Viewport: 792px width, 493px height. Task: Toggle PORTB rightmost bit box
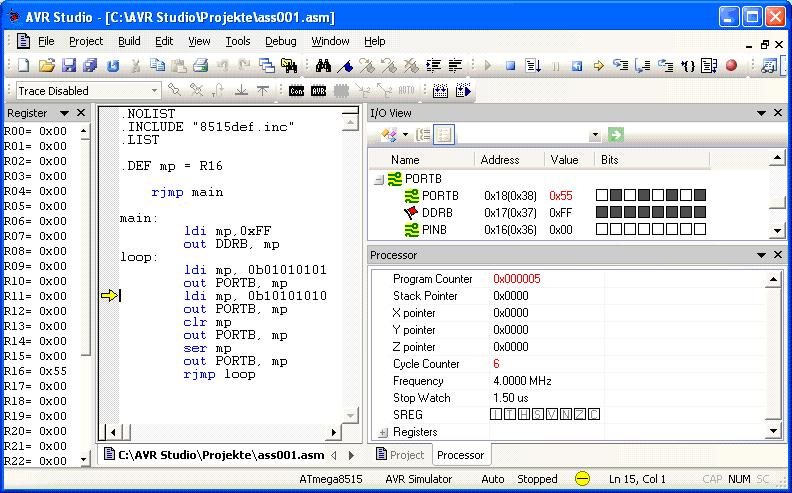pos(700,195)
